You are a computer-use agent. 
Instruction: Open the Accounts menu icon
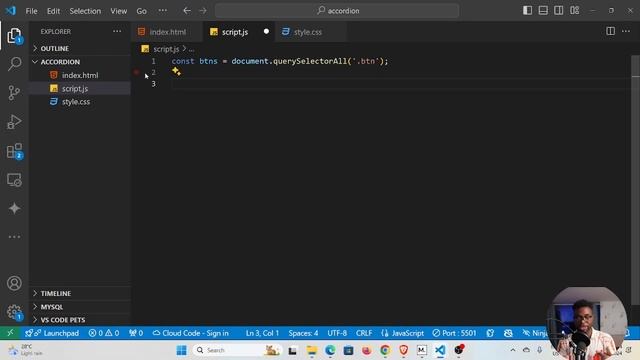(14, 283)
